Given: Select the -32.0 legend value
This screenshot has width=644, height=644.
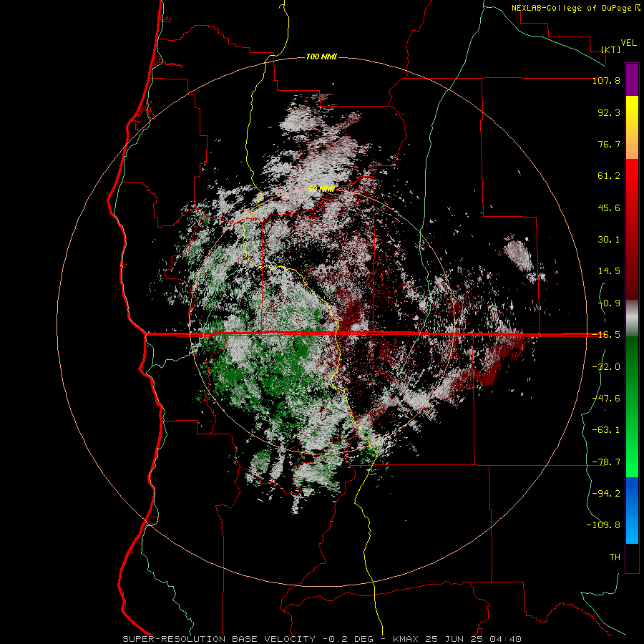Looking at the screenshot, I should tap(606, 367).
